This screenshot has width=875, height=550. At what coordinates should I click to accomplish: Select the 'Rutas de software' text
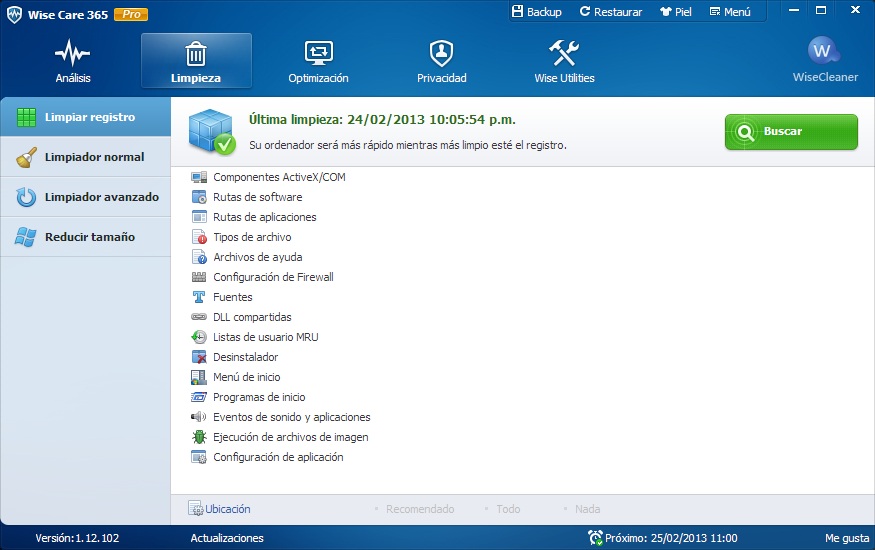pos(258,197)
